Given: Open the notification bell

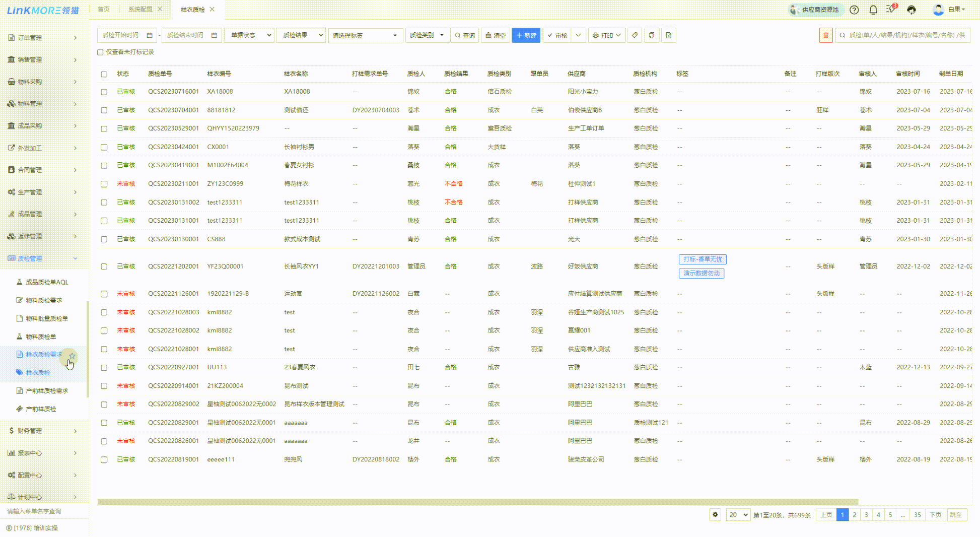Looking at the screenshot, I should click(873, 10).
